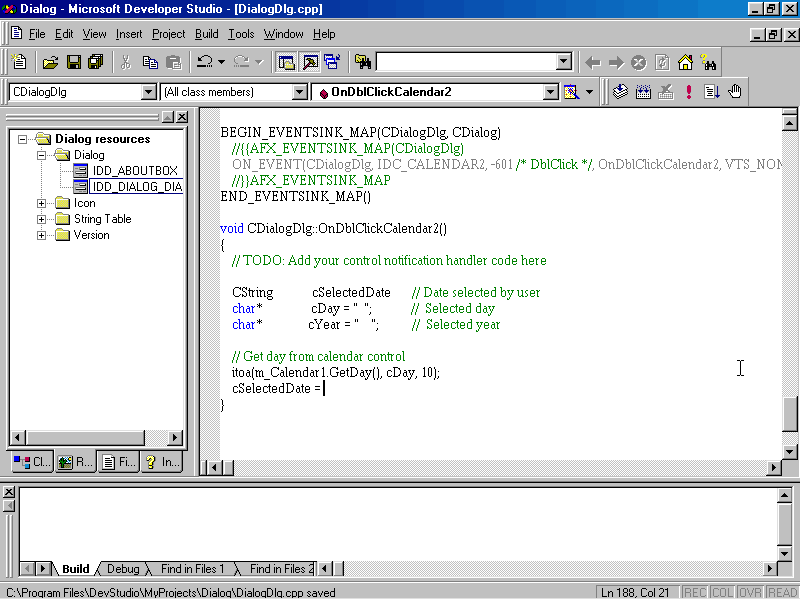800x600 pixels.
Task: Switch to the Debug output tab
Action: 123,568
